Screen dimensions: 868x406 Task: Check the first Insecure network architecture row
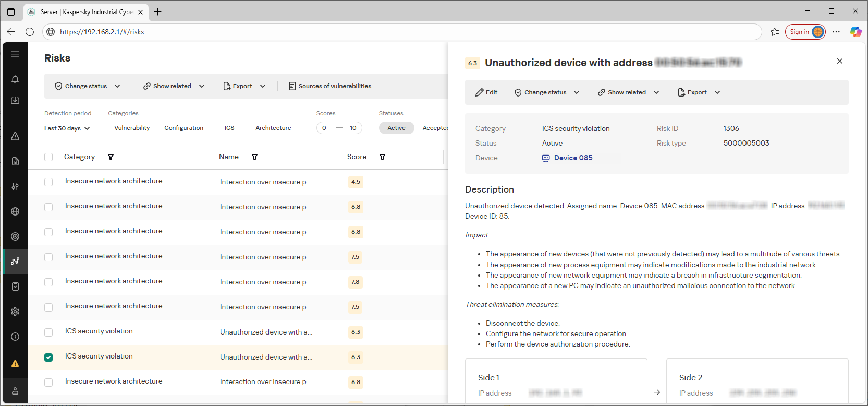48,182
